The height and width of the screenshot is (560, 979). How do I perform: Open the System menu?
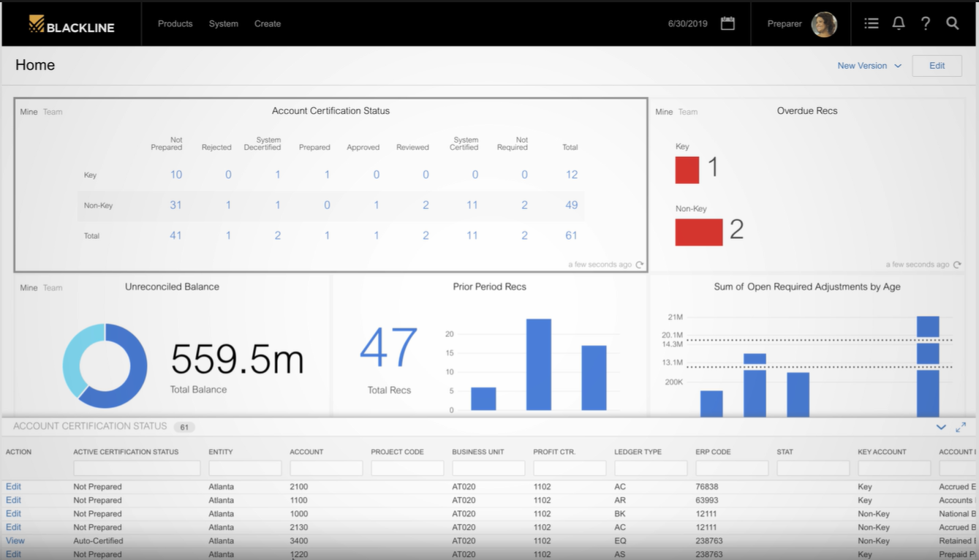point(223,23)
